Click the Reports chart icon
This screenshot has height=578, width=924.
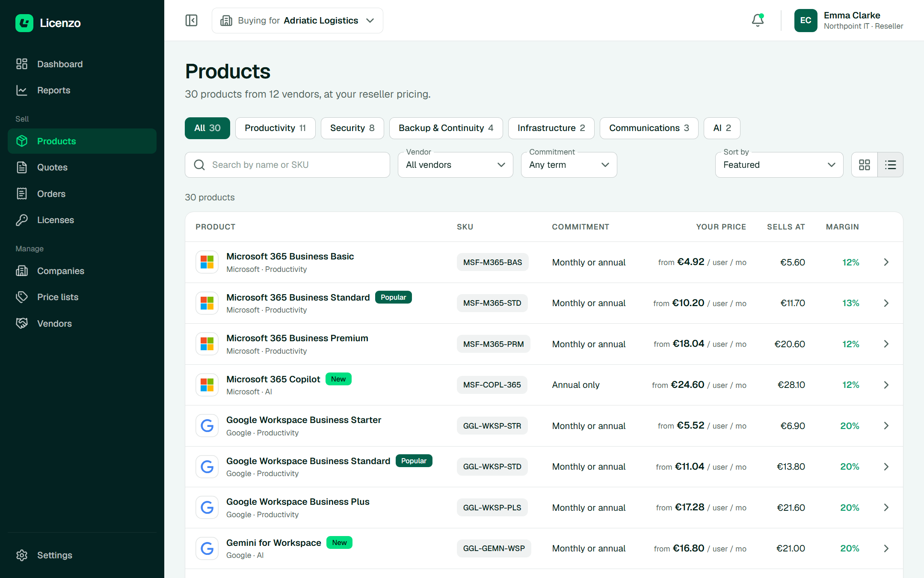point(22,90)
